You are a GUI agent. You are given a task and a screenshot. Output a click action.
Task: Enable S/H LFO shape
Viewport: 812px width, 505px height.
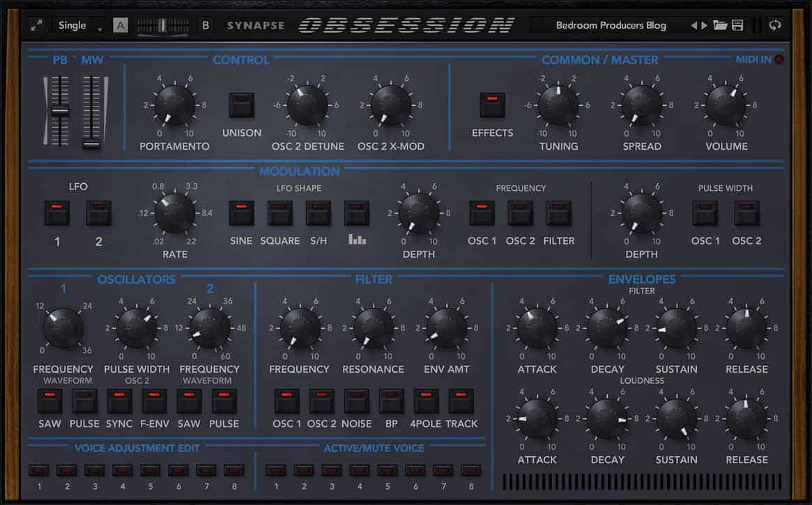pyautogui.click(x=318, y=213)
